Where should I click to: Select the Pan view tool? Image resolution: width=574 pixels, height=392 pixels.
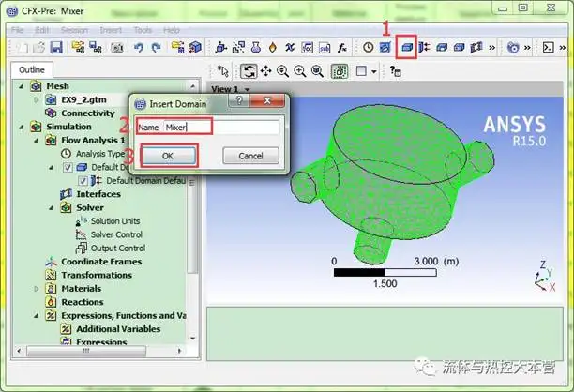coord(265,71)
